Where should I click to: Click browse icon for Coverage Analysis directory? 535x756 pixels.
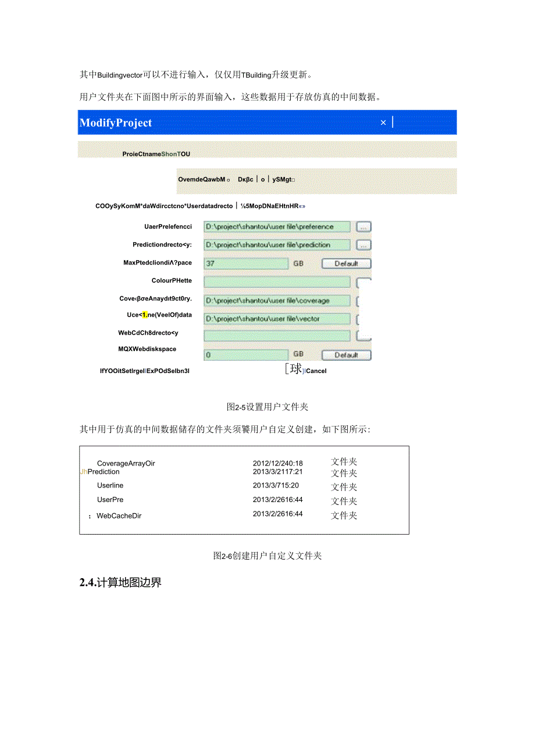pos(363,300)
